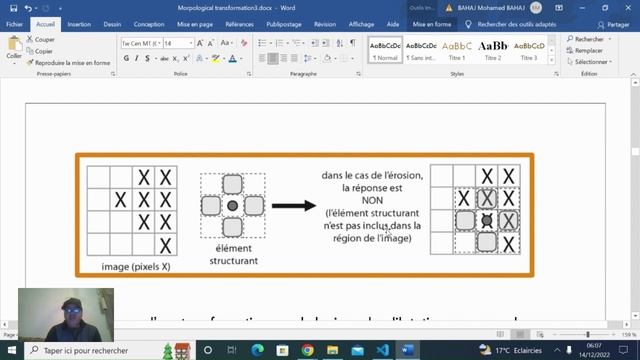640x360 pixels.
Task: Click the bulleted list icon
Action: 262,43
